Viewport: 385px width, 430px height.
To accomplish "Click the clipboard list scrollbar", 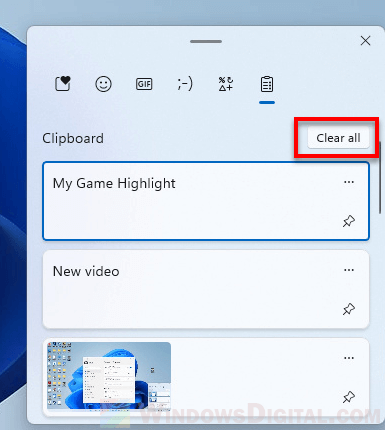I will point(380,178).
